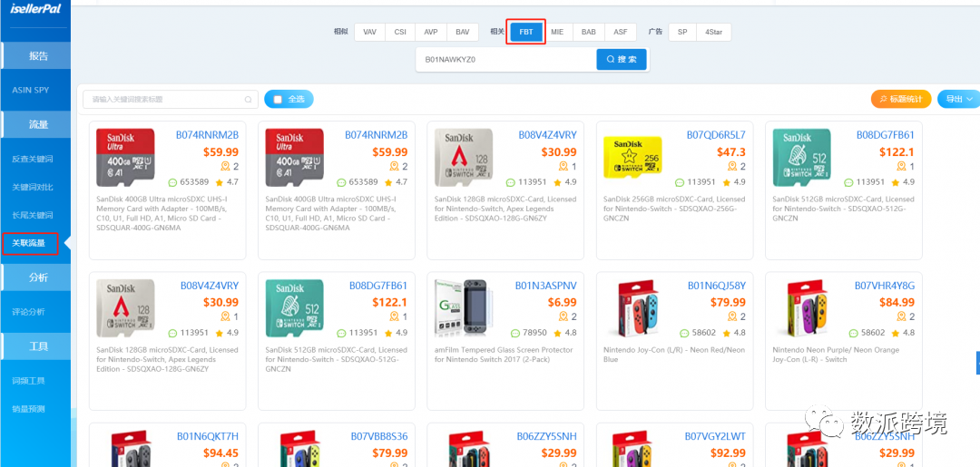This screenshot has width=980, height=467.
Task: Tick the 全选 select-all checkbox
Action: point(279,99)
